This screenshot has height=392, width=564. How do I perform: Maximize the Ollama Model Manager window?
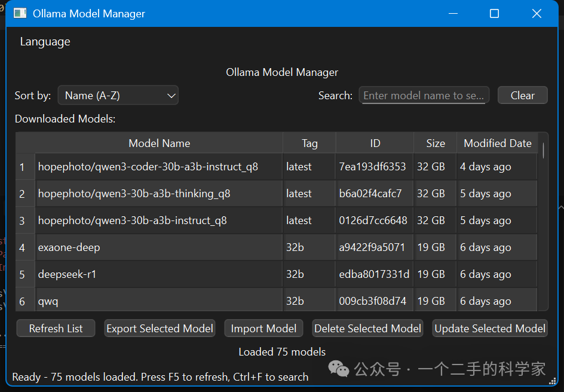coord(495,14)
